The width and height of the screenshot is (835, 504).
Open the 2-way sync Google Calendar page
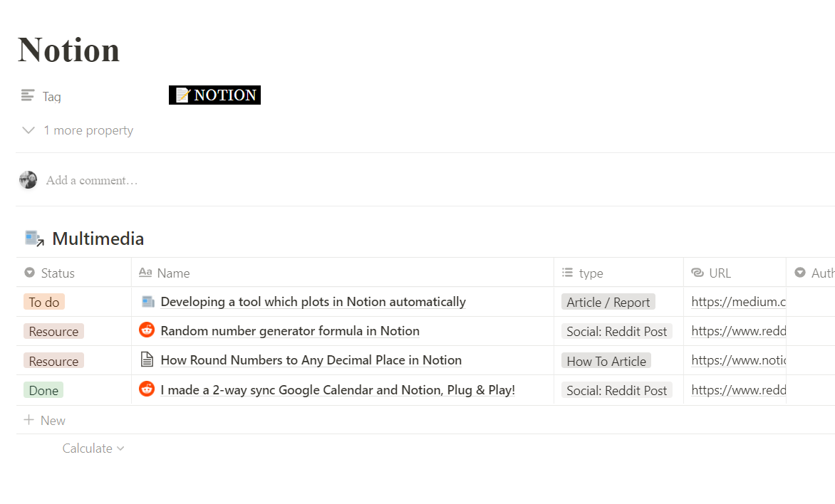(338, 390)
